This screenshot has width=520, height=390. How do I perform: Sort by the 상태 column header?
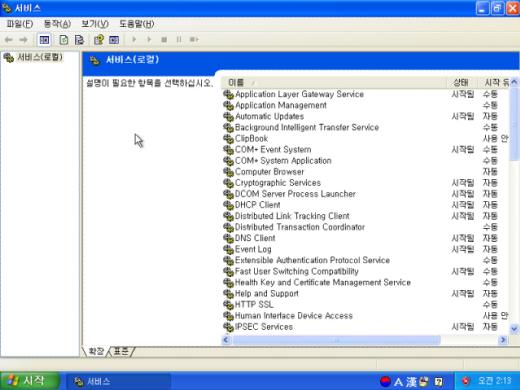(461, 82)
